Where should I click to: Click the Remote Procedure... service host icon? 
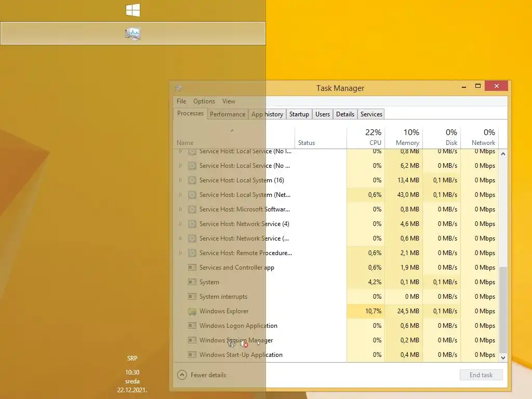[192, 253]
